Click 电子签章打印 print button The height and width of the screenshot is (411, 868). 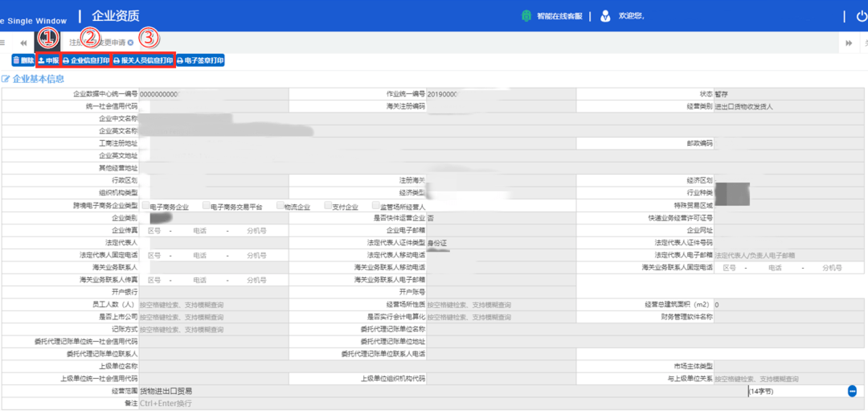(x=200, y=60)
